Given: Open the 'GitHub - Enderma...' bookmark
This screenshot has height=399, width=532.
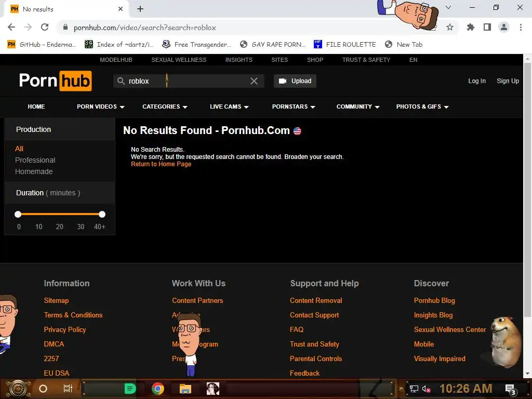Looking at the screenshot, I should click(x=42, y=45).
